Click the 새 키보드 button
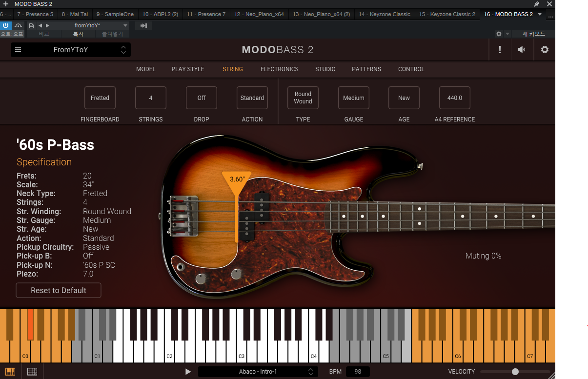This screenshot has width=588, height=379. click(534, 34)
